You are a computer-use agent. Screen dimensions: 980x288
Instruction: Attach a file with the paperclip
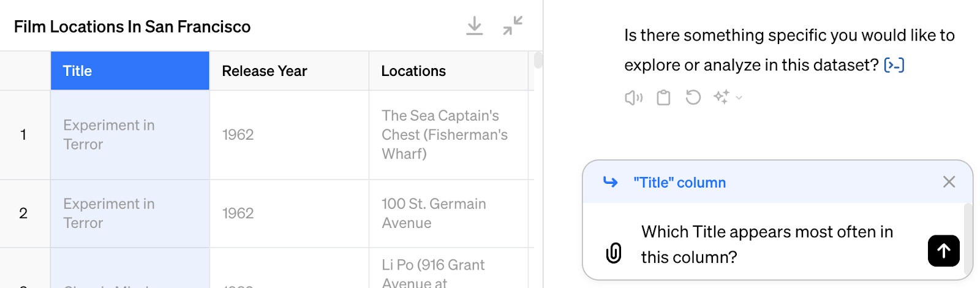[x=614, y=252]
